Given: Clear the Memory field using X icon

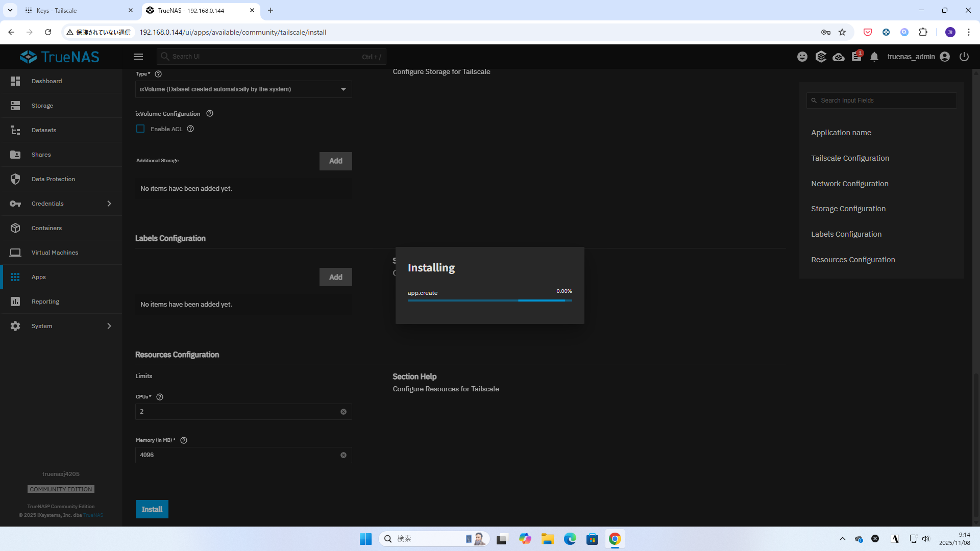Looking at the screenshot, I should tap(344, 455).
